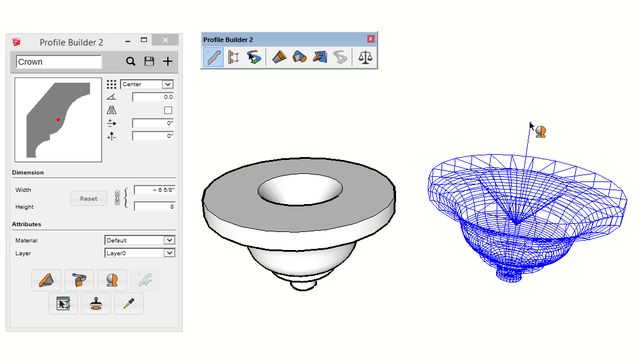Click the greyed-out S-curve toolbar icon
This screenshot has height=360, width=640.
pos(340,57)
